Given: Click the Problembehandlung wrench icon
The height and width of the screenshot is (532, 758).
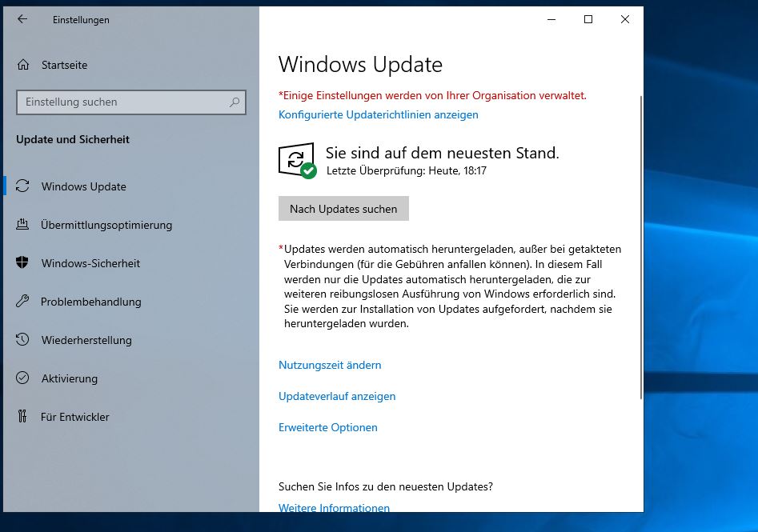Looking at the screenshot, I should point(22,301).
